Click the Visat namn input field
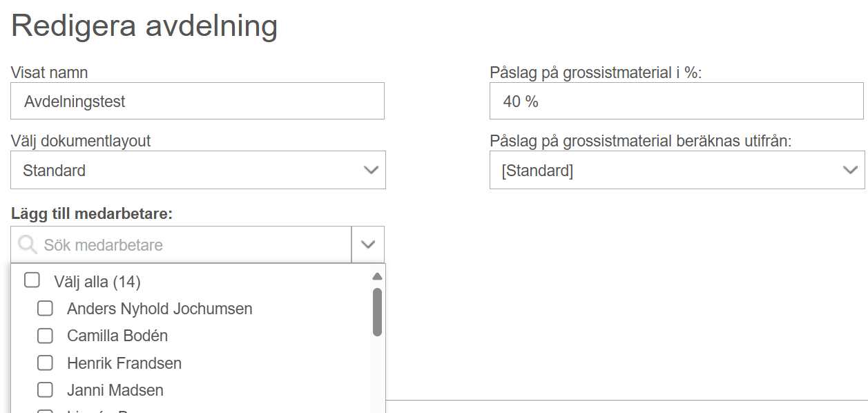868x413 pixels. coord(197,101)
